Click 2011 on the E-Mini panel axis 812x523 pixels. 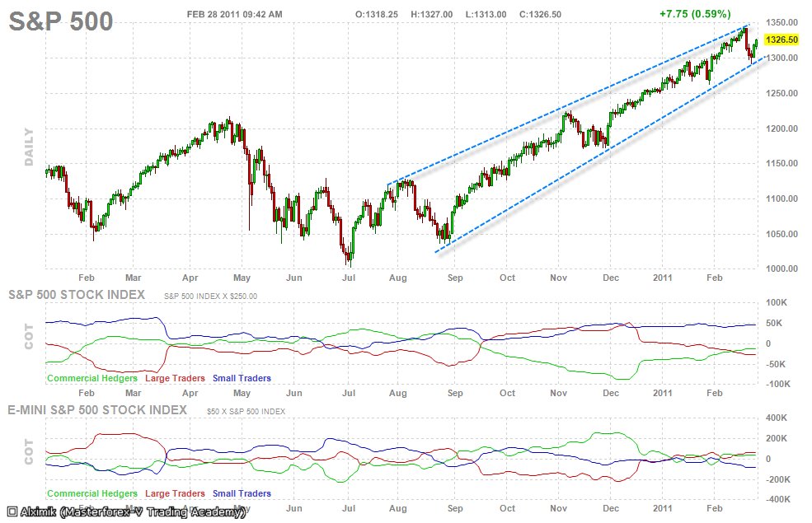(x=662, y=508)
